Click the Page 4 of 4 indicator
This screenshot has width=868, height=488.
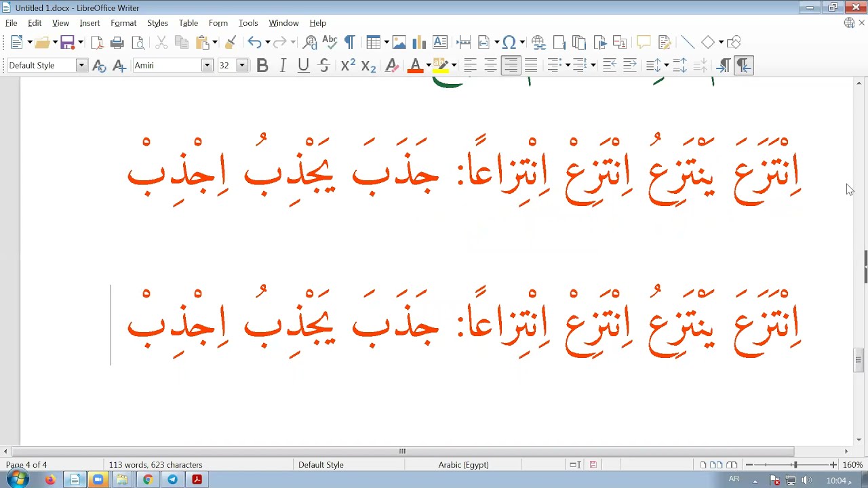tap(26, 465)
